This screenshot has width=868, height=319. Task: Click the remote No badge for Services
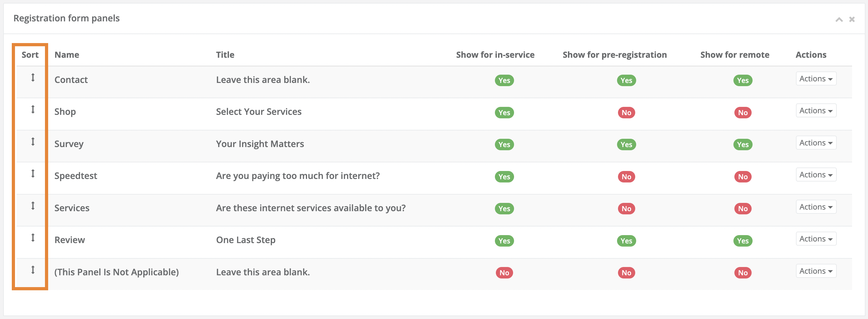743,209
